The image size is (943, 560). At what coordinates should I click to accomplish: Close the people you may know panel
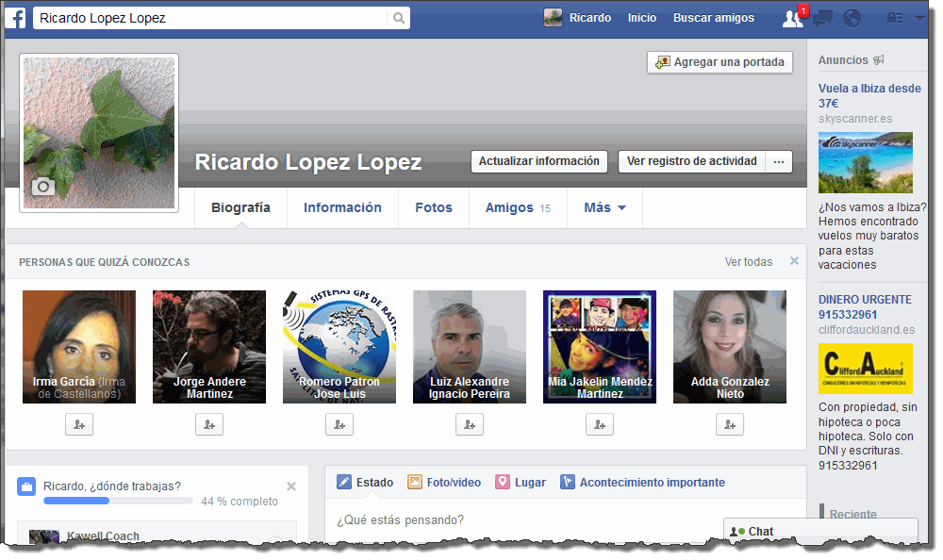click(x=794, y=261)
